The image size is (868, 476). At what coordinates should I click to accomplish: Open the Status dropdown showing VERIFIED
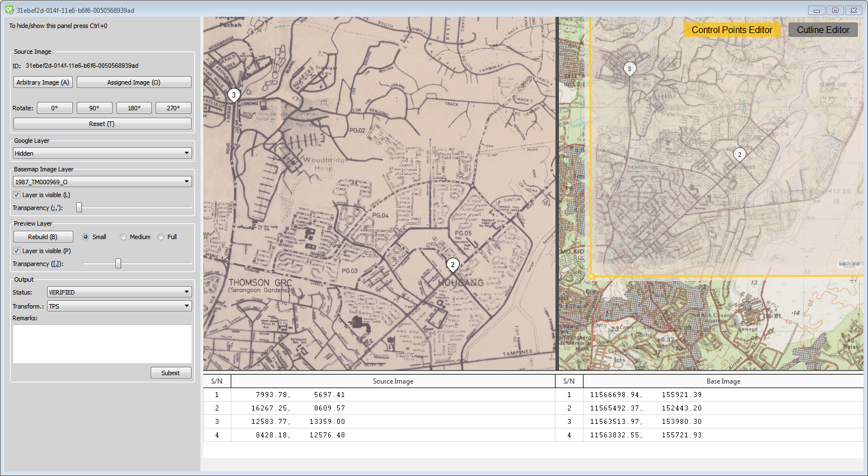[x=119, y=292]
